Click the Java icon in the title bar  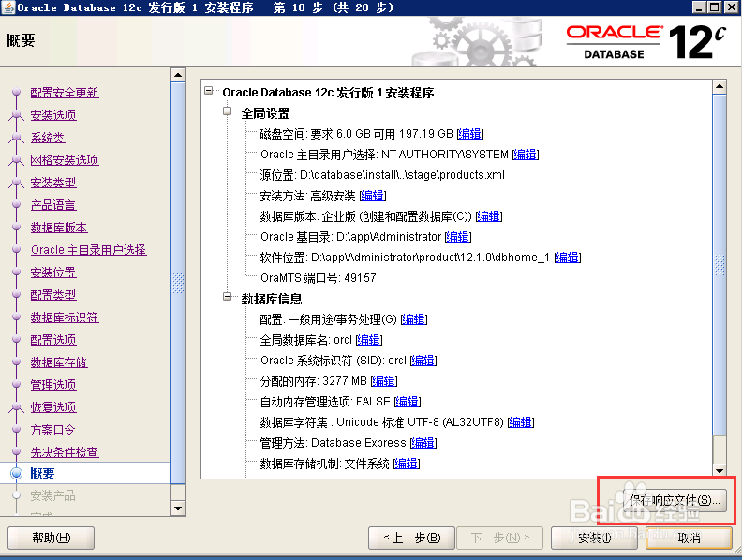(8, 7)
